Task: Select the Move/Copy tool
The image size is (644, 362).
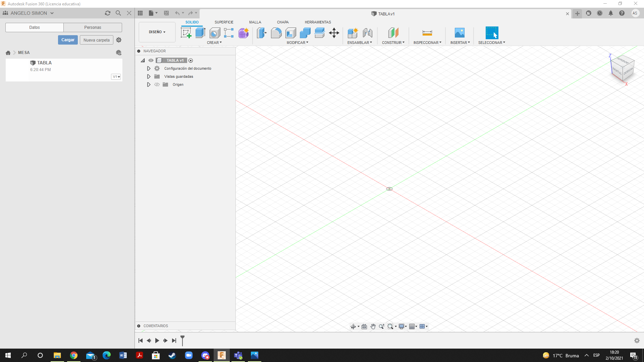Action: point(334,33)
